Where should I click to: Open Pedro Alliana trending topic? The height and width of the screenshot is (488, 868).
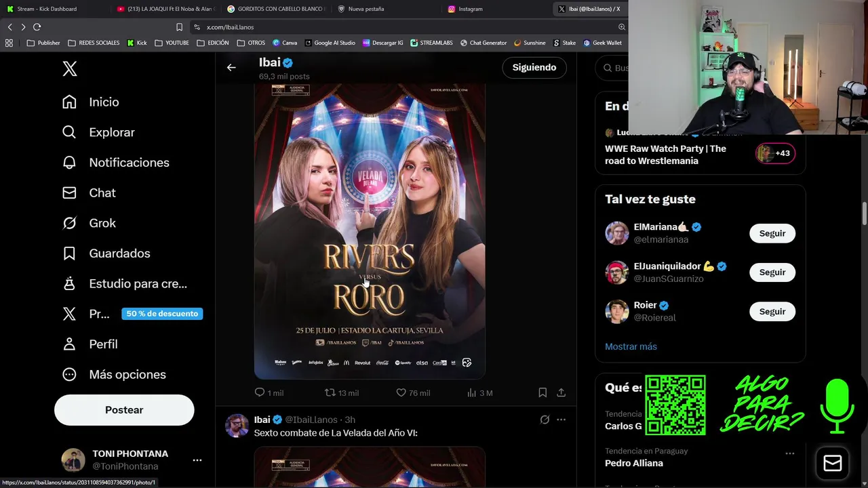634,464
